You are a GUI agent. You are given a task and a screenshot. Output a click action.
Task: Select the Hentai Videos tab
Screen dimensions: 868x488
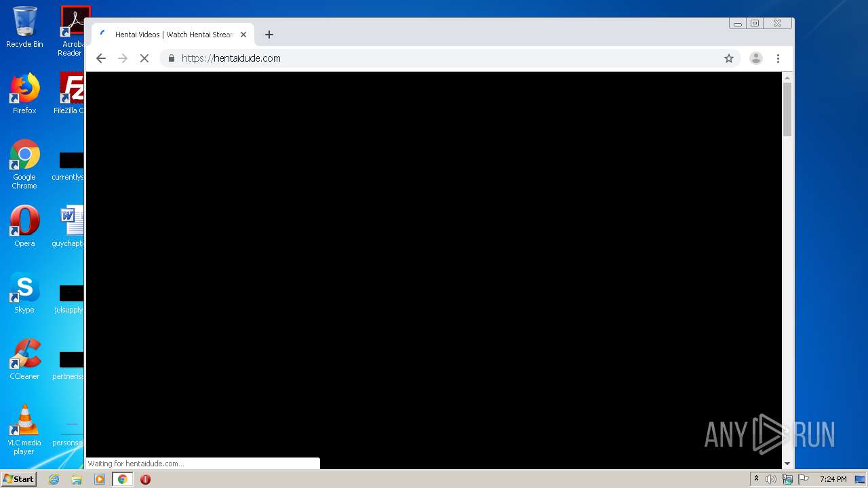(x=173, y=35)
